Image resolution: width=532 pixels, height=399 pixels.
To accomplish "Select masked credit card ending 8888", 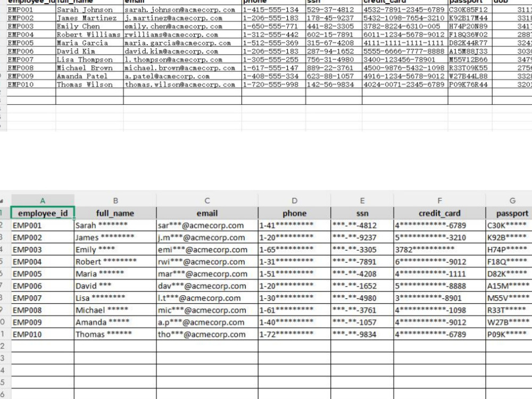I will [x=439, y=286].
